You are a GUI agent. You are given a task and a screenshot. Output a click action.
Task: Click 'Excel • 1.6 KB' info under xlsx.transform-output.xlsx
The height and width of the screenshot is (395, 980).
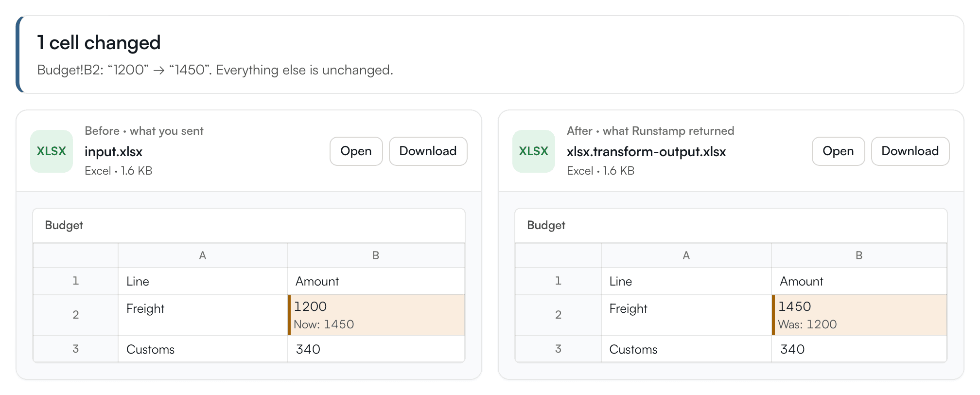pos(601,171)
